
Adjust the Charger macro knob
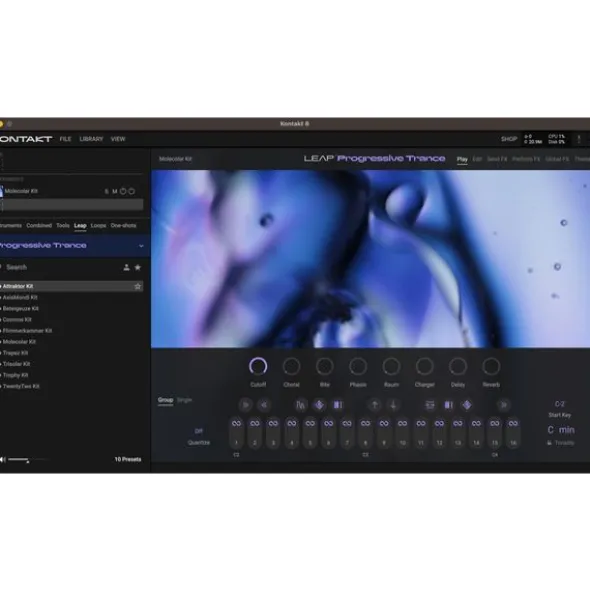[x=424, y=366]
